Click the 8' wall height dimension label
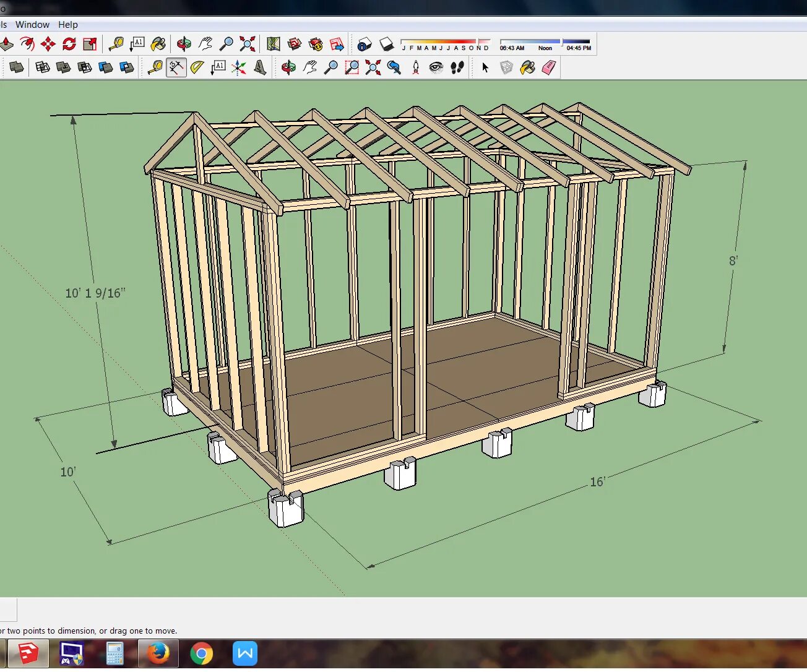The width and height of the screenshot is (807, 672). [x=733, y=261]
